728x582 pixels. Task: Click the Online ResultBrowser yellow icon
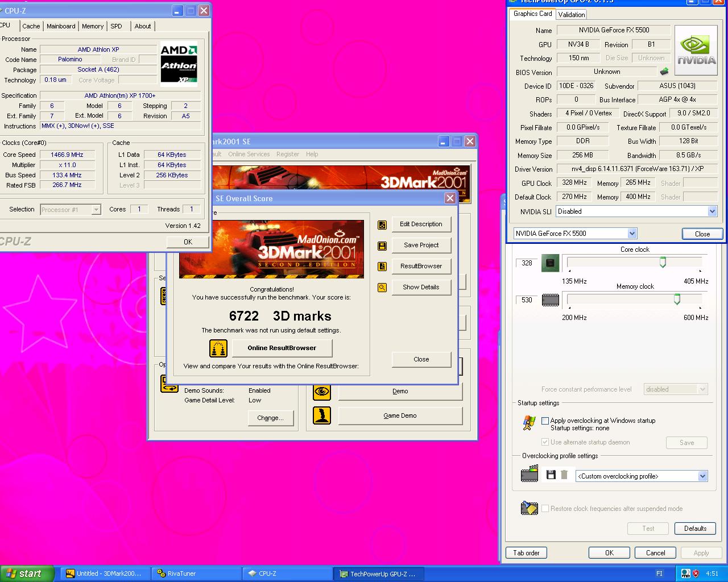point(218,348)
